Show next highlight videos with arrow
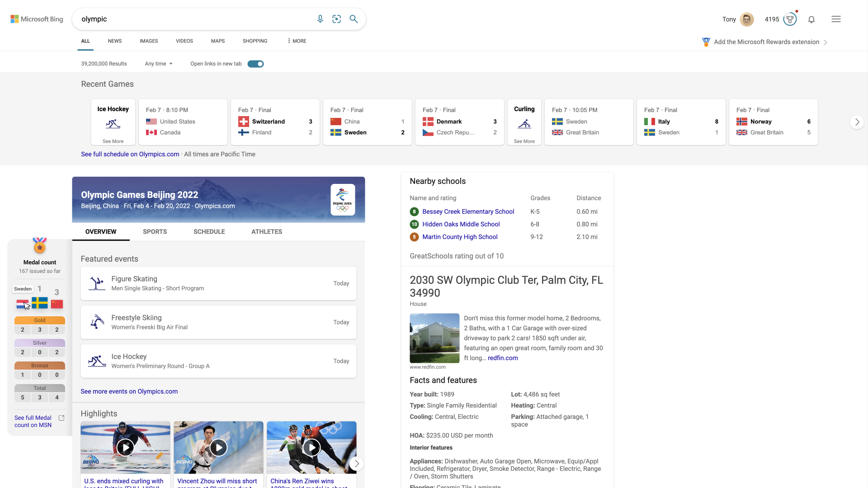Image resolution: width=868 pixels, height=488 pixels. 357,464
